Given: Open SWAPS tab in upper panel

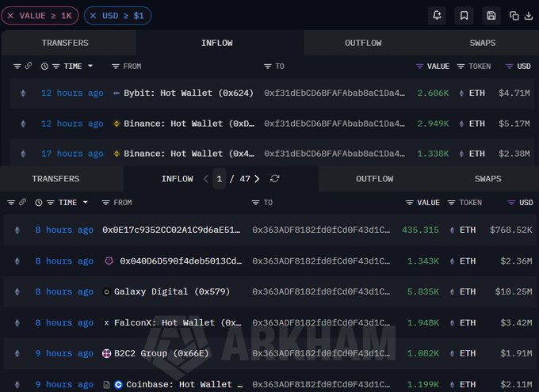Looking at the screenshot, I should click(483, 43).
